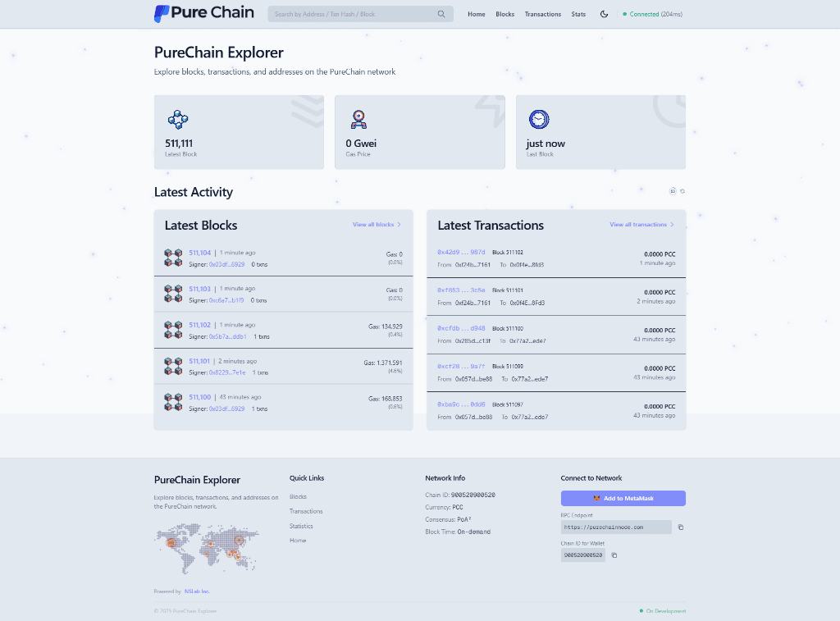Click the auto-refresh countdown timer icon
This screenshot has height=621, width=840.
pyautogui.click(x=673, y=191)
